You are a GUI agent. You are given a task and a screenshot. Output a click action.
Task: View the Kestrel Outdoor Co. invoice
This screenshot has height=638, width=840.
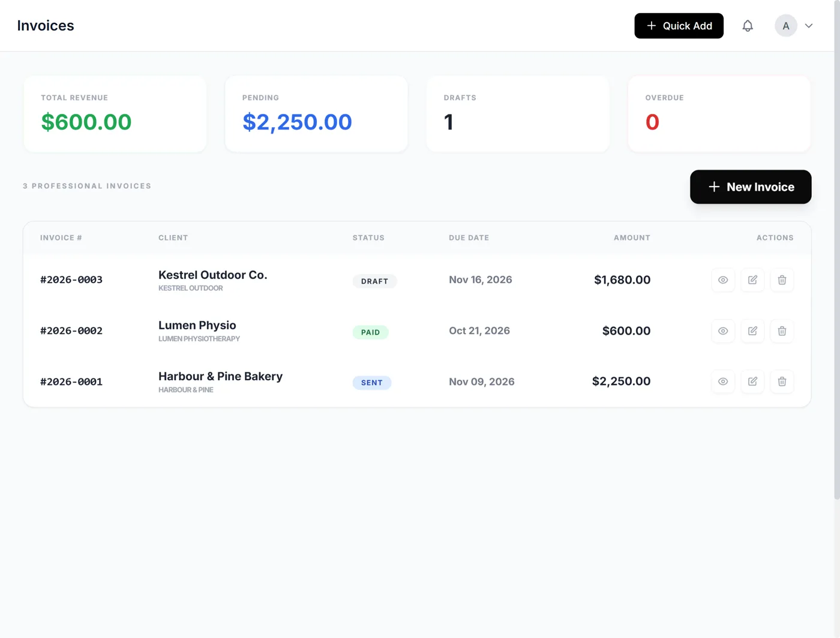[723, 280]
